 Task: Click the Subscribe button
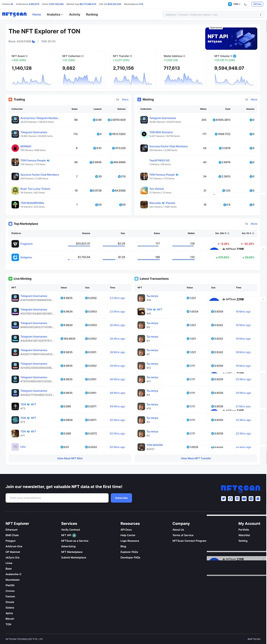click(x=121, y=498)
